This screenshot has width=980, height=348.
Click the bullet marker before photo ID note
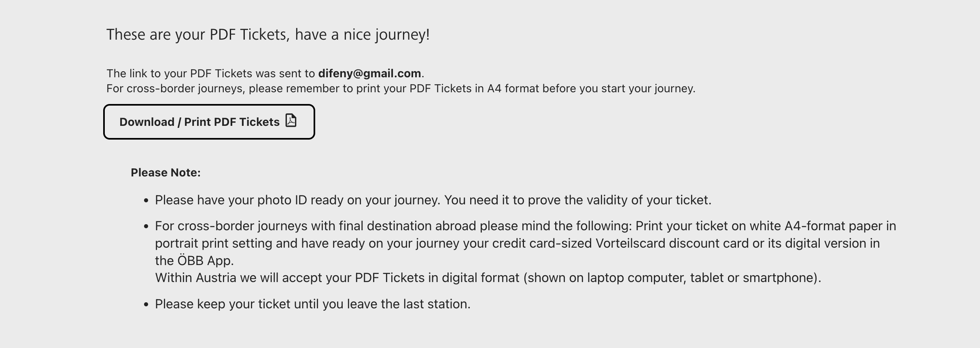(146, 201)
